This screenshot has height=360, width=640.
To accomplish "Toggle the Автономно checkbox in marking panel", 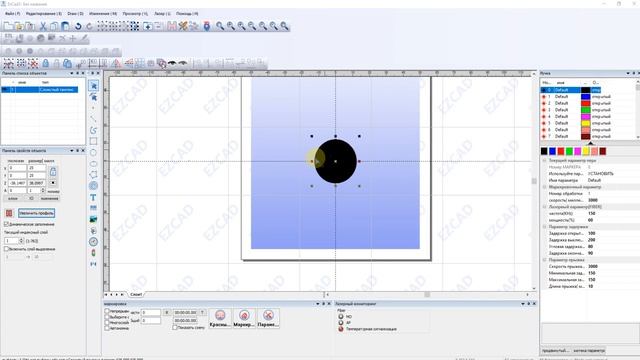I will [107, 328].
